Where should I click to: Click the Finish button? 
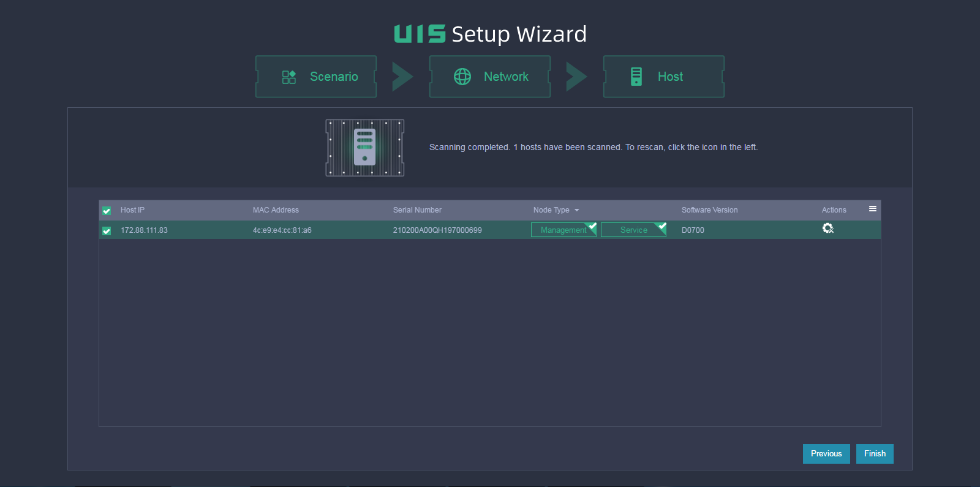tap(875, 454)
